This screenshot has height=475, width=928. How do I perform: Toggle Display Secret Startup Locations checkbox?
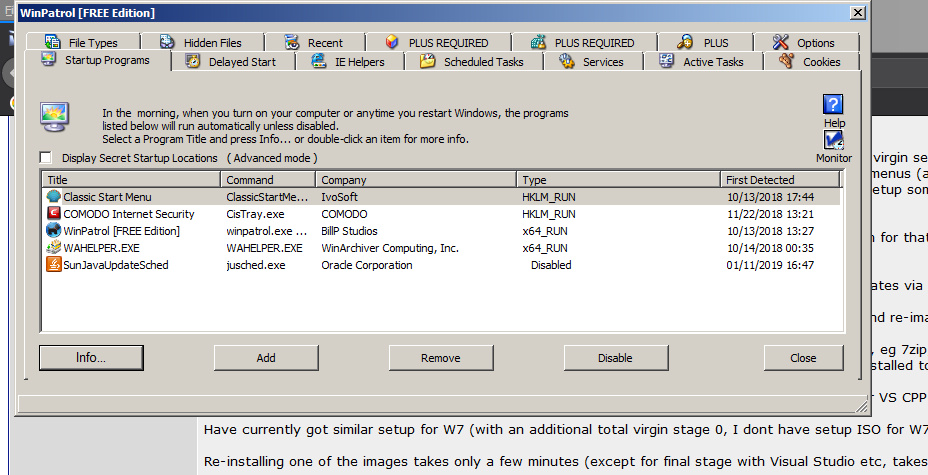[46, 157]
